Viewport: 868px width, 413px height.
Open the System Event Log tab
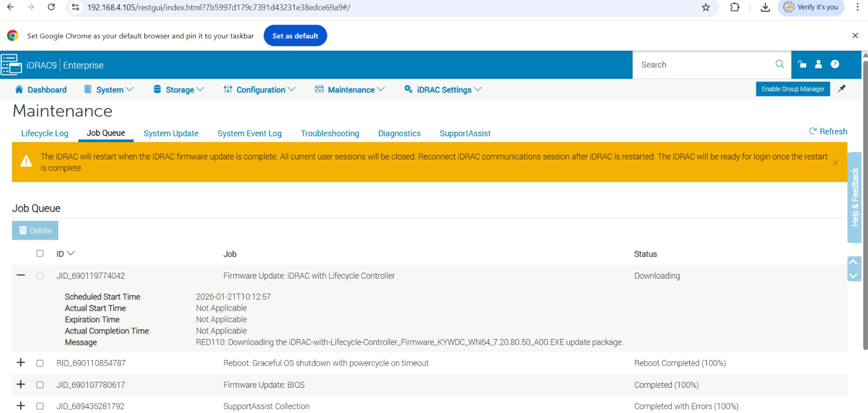(x=249, y=133)
